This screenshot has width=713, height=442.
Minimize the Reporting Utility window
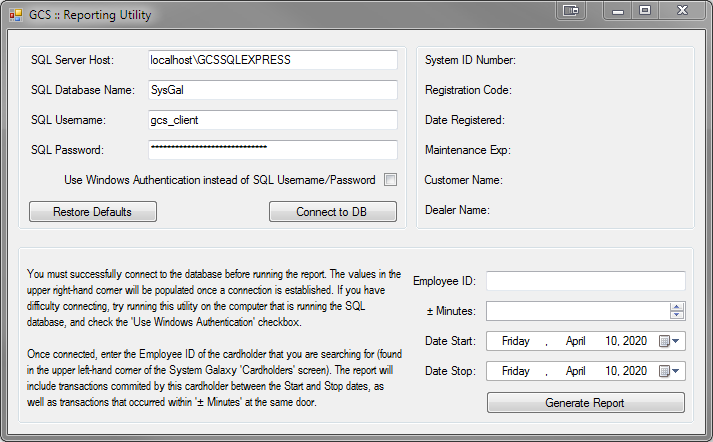[618, 10]
